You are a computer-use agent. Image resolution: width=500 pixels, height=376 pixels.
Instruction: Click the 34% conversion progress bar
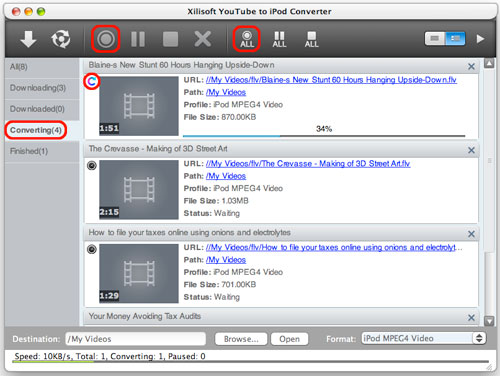click(324, 136)
